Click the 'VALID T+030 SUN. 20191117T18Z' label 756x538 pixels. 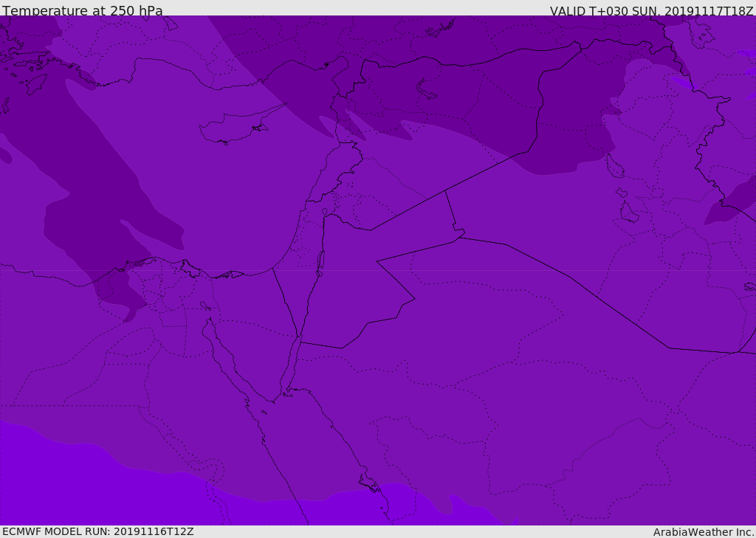651,11
